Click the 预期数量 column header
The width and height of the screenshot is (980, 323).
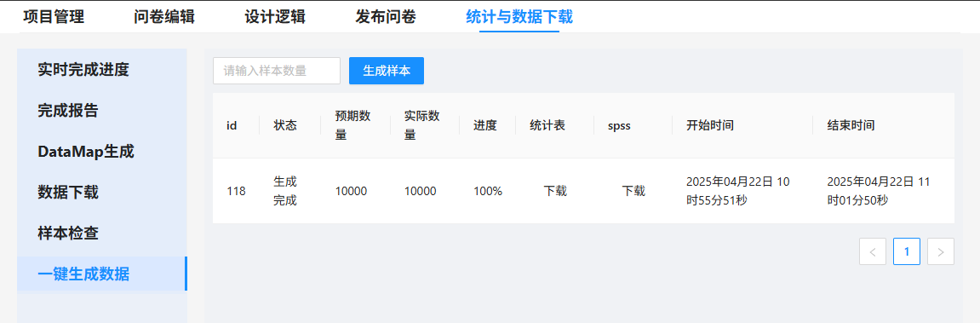[x=356, y=125]
